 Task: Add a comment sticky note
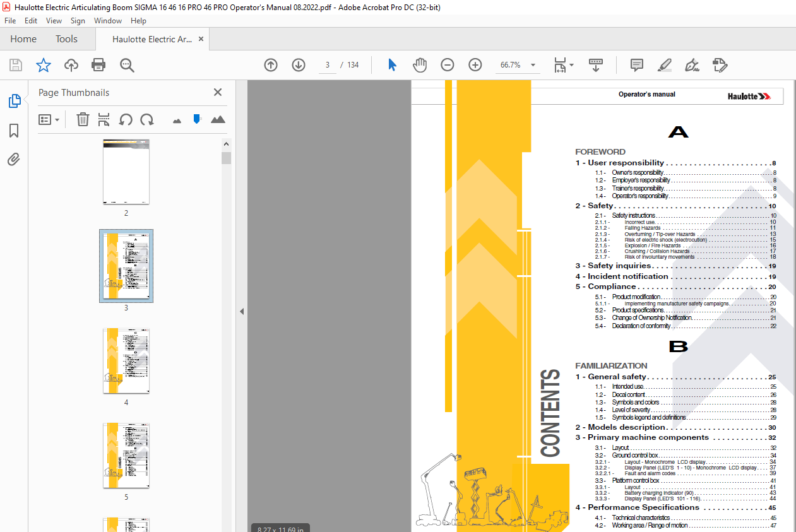(x=637, y=65)
